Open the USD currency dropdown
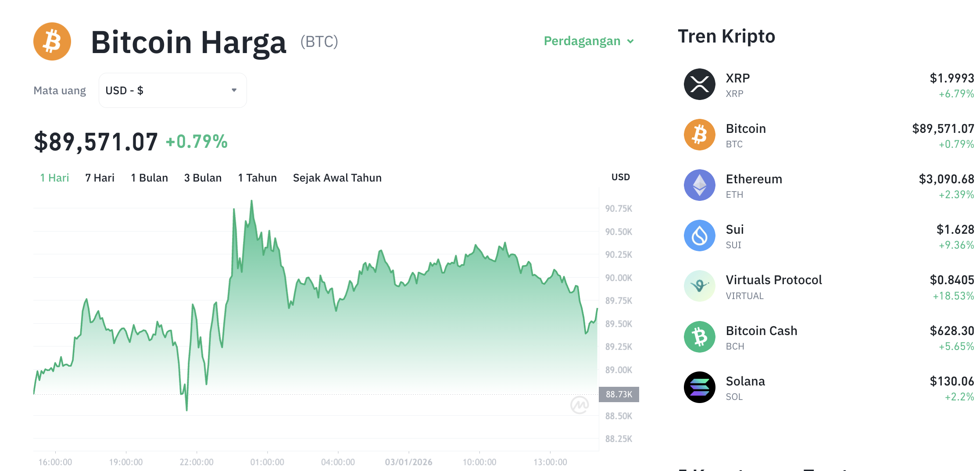Viewport: 980px width, 471px height. [x=172, y=90]
